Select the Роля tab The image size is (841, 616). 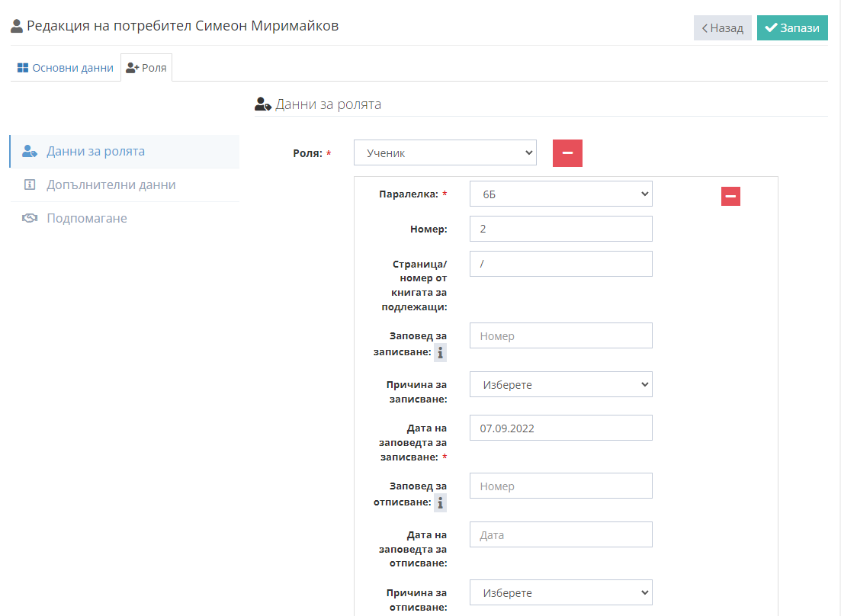146,68
